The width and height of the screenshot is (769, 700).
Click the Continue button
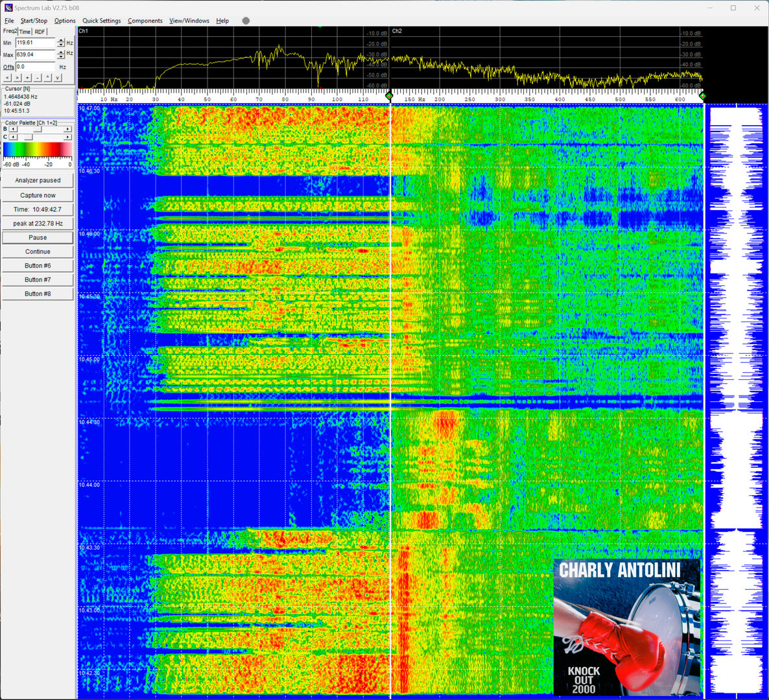[38, 251]
